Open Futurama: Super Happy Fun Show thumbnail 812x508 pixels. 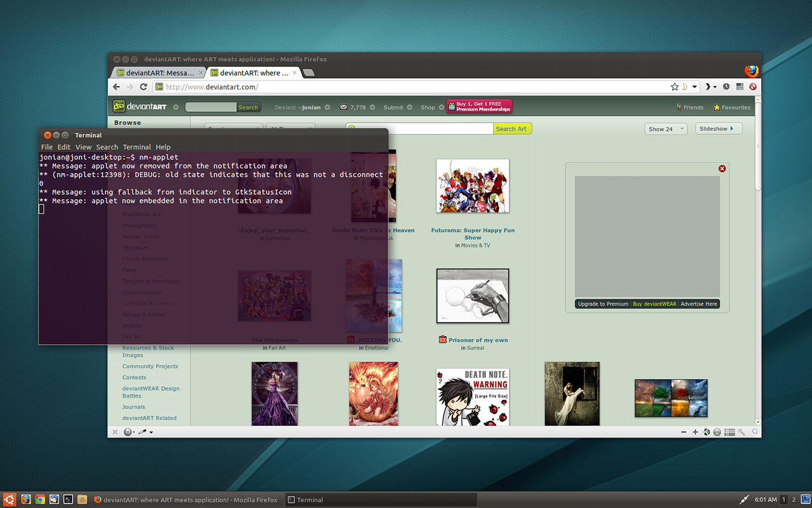pos(473,186)
